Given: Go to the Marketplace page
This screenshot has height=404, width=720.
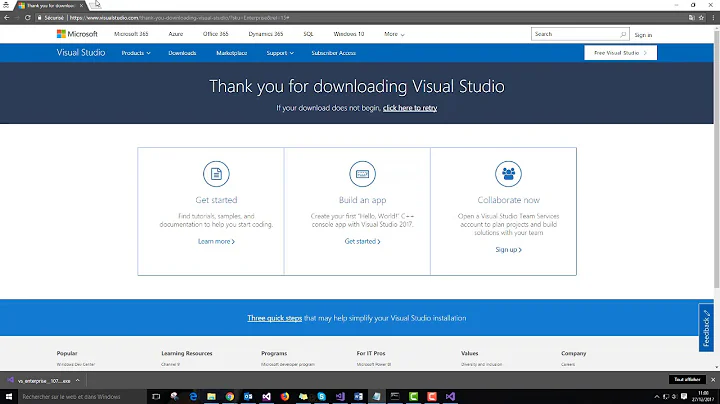Looking at the screenshot, I should coord(232,53).
